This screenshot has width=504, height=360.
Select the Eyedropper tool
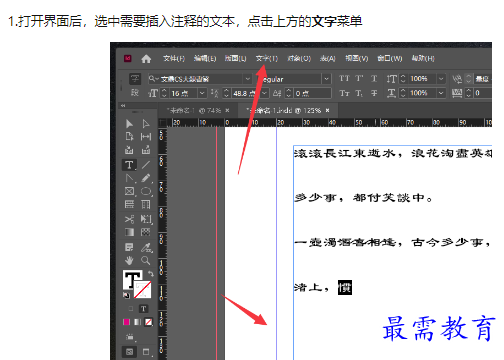pos(146,247)
